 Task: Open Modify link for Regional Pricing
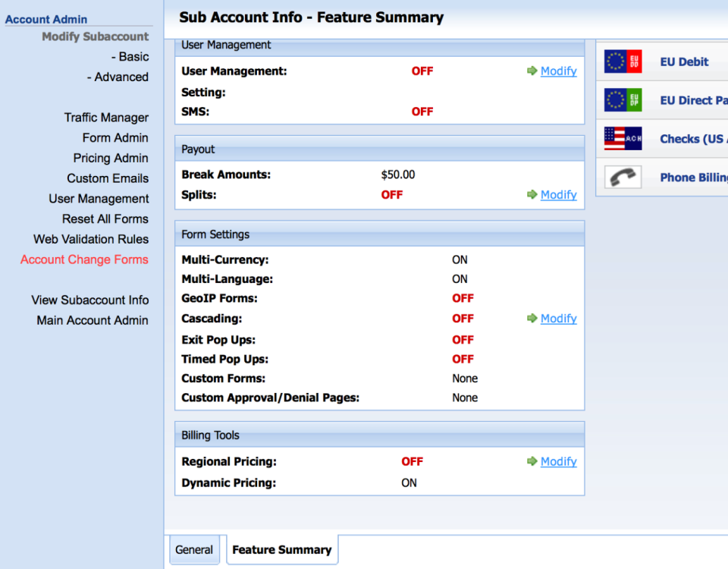tap(559, 461)
